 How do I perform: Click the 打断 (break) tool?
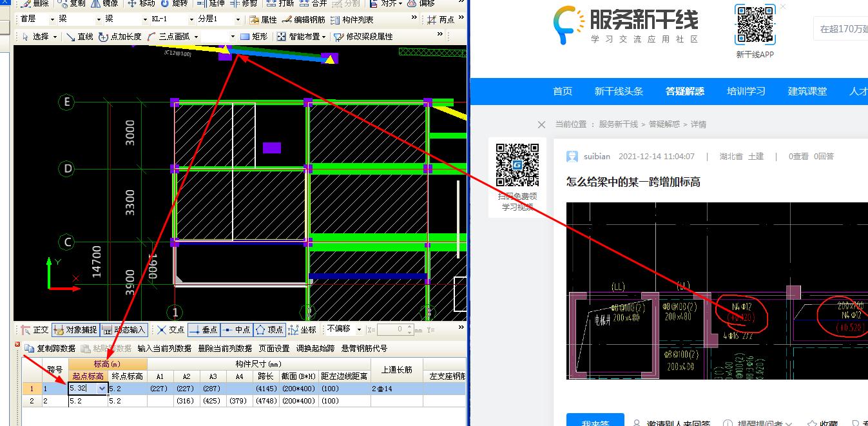tap(280, 3)
